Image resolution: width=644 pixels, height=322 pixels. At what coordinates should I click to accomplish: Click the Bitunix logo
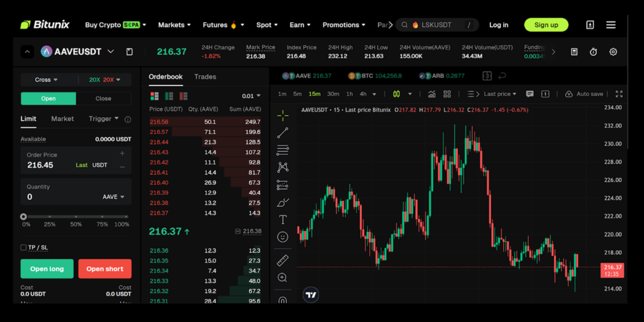[45, 25]
